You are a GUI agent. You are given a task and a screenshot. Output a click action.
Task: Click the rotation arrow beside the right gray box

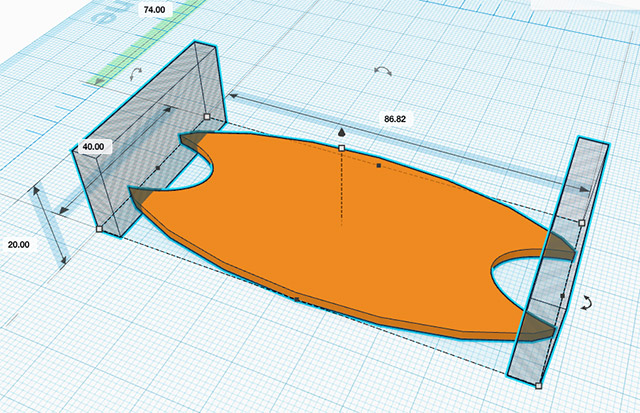point(588,303)
